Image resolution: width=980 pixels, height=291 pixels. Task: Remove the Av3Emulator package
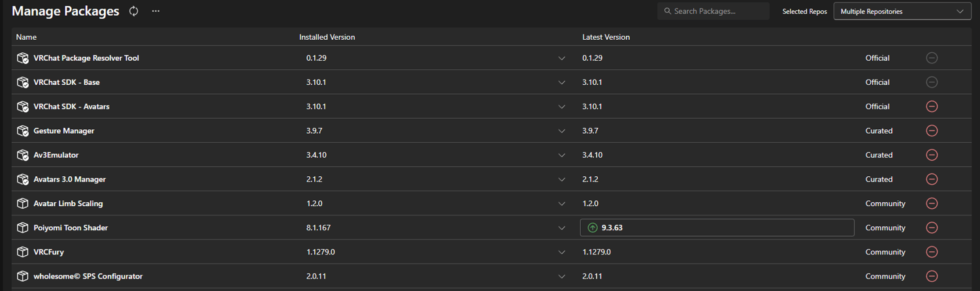pyautogui.click(x=932, y=155)
